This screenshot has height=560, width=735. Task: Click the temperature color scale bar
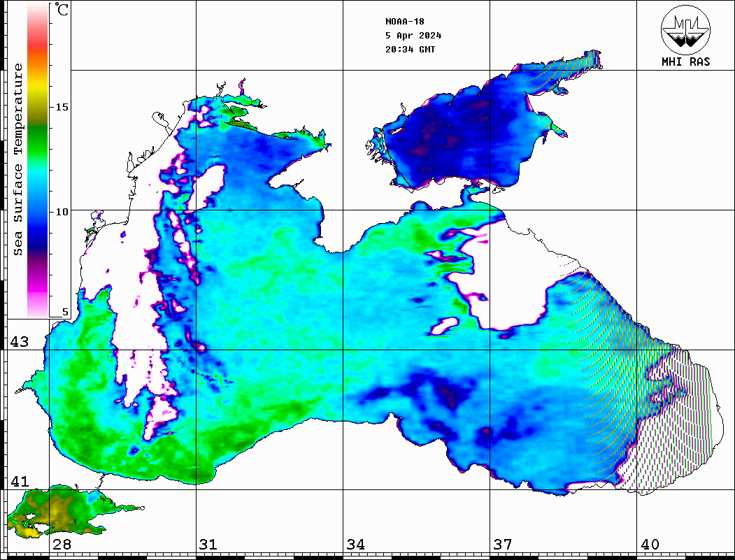click(38, 160)
